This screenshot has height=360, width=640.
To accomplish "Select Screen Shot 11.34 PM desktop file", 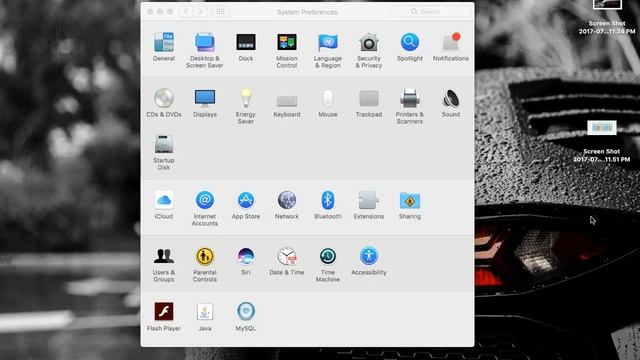I will tap(607, 17).
